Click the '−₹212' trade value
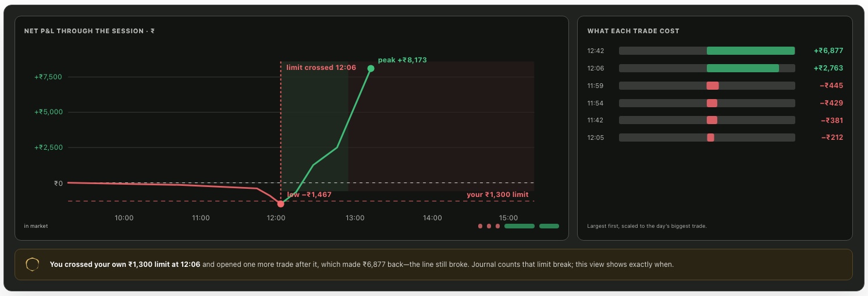Screen dimensions: 868x296 (831, 138)
